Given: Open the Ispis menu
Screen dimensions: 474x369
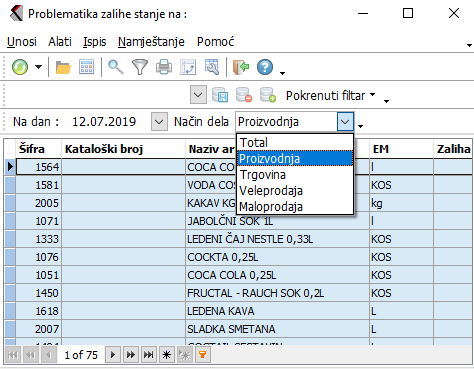Looking at the screenshot, I should pos(95,42).
